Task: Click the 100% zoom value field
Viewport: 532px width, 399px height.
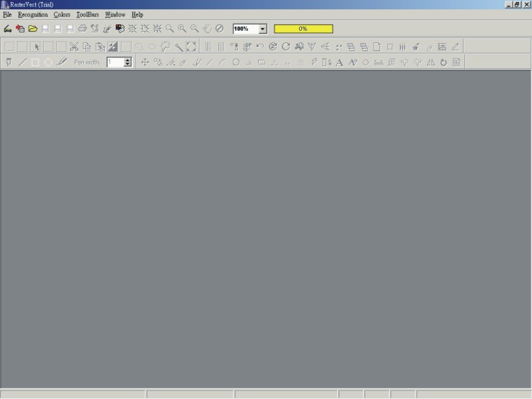Action: (x=246, y=29)
